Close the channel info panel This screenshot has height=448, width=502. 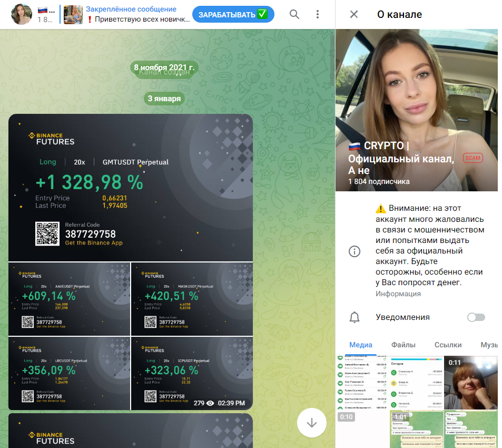[354, 14]
